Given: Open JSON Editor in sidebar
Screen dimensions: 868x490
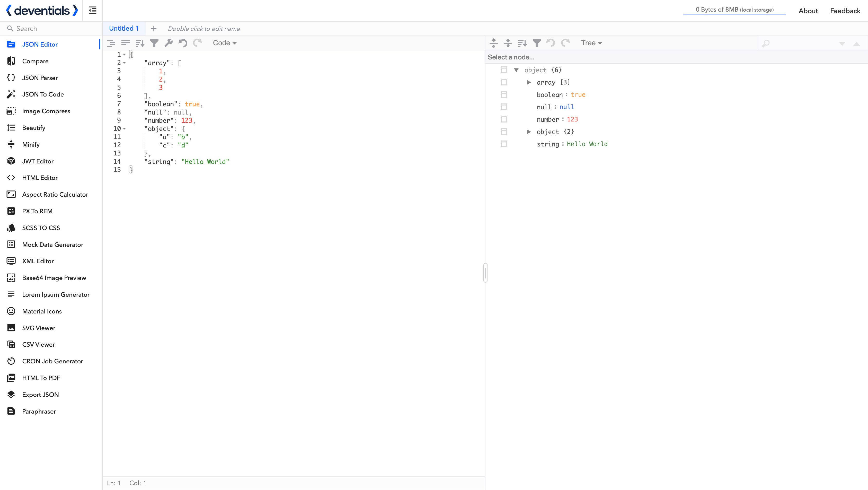Looking at the screenshot, I should coord(51,45).
